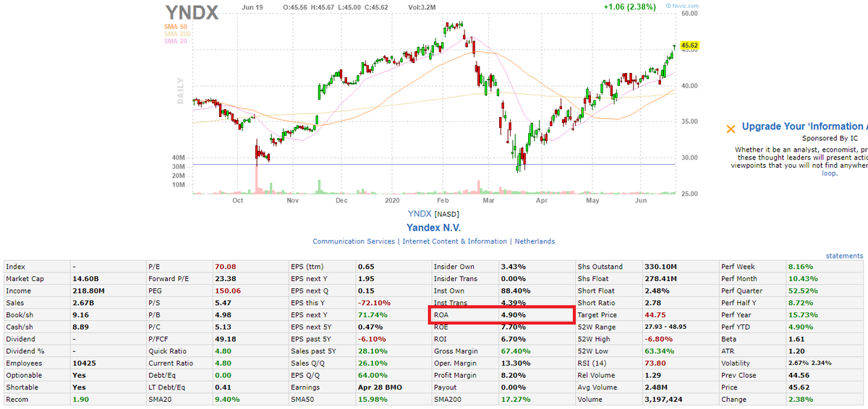The image size is (868, 409).
Task: Select the EPS this Y value -72.10%
Action: [374, 303]
